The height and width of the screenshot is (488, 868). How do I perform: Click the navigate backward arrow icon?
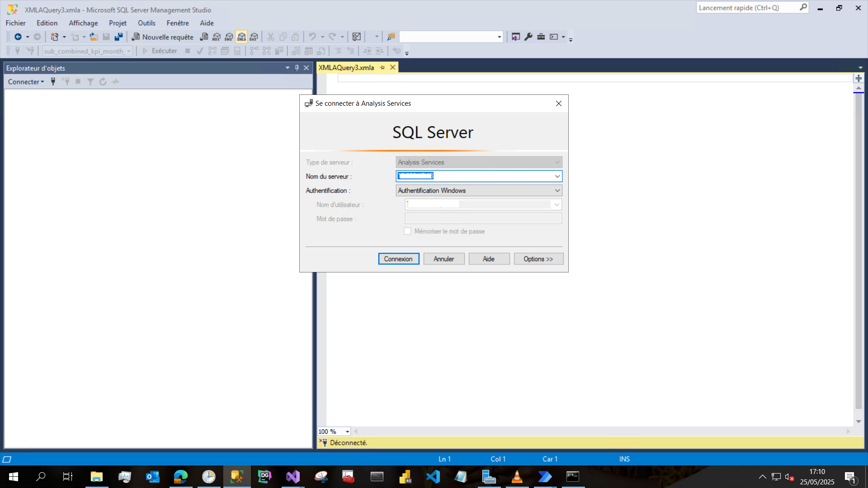tap(18, 37)
